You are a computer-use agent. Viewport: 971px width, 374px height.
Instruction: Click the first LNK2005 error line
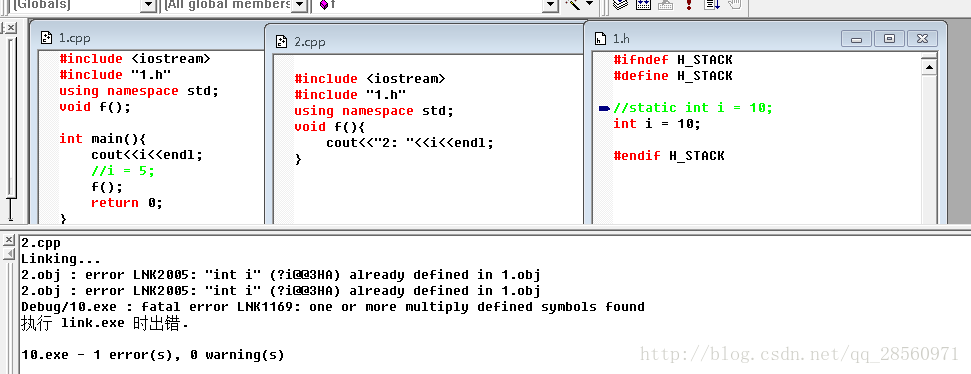coord(281,275)
